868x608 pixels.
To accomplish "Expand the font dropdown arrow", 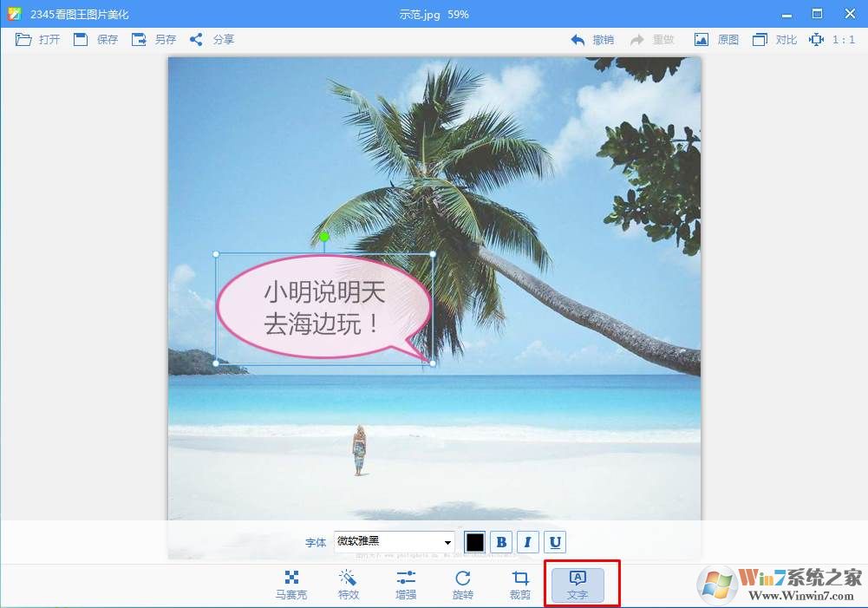I will [x=447, y=542].
